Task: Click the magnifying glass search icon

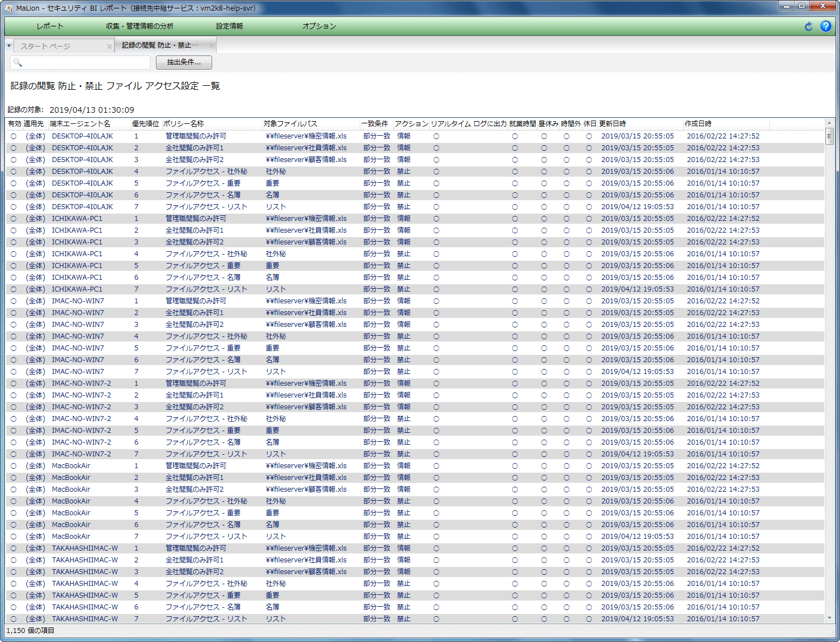Action: (x=17, y=62)
